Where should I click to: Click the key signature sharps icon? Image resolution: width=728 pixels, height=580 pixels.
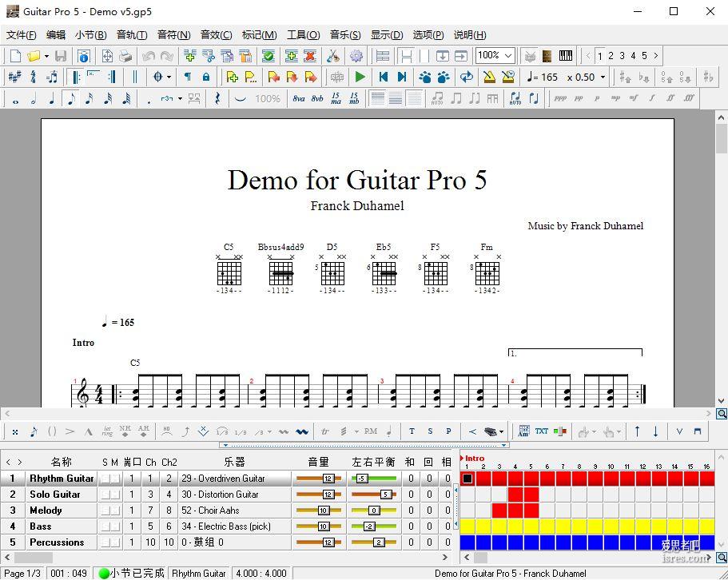pos(14,77)
